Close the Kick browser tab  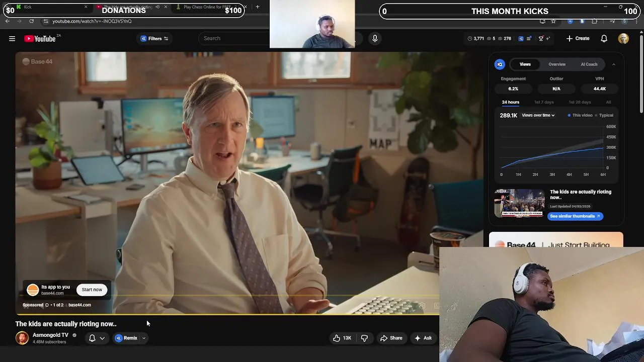click(x=86, y=7)
